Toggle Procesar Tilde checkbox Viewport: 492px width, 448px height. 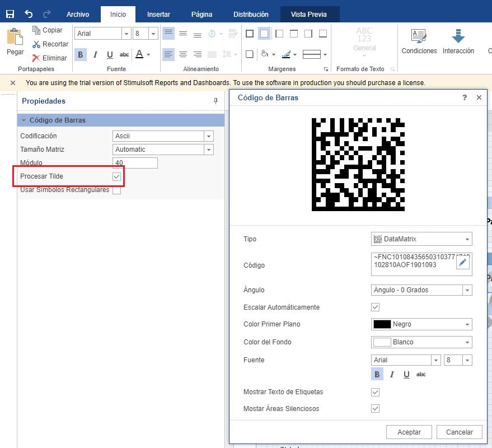[x=117, y=176]
